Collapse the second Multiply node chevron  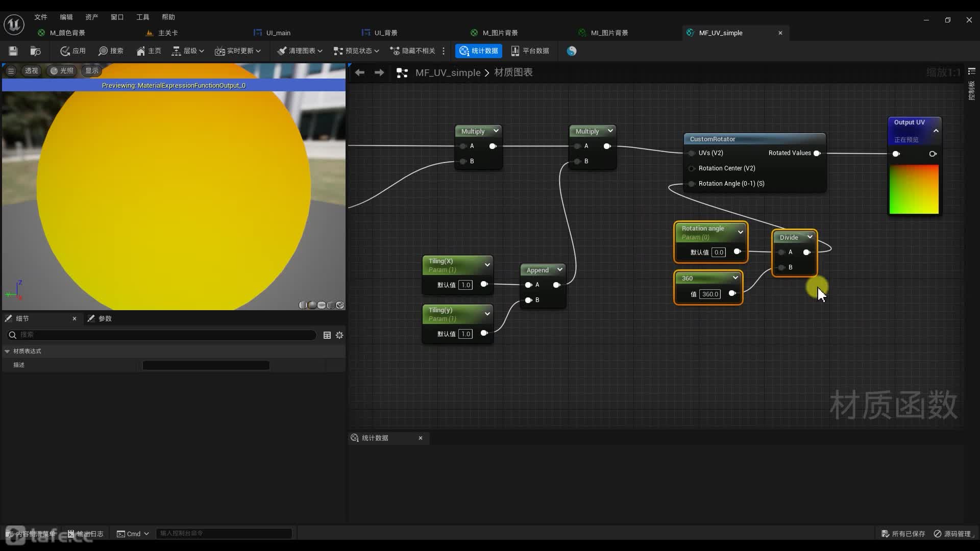click(x=610, y=131)
